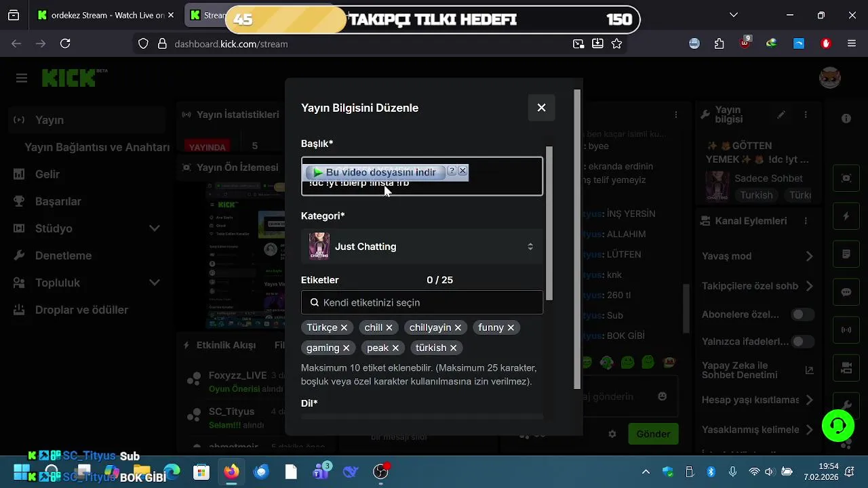The height and width of the screenshot is (488, 868).
Task: Open Yayın in the sidebar
Action: tap(88, 120)
